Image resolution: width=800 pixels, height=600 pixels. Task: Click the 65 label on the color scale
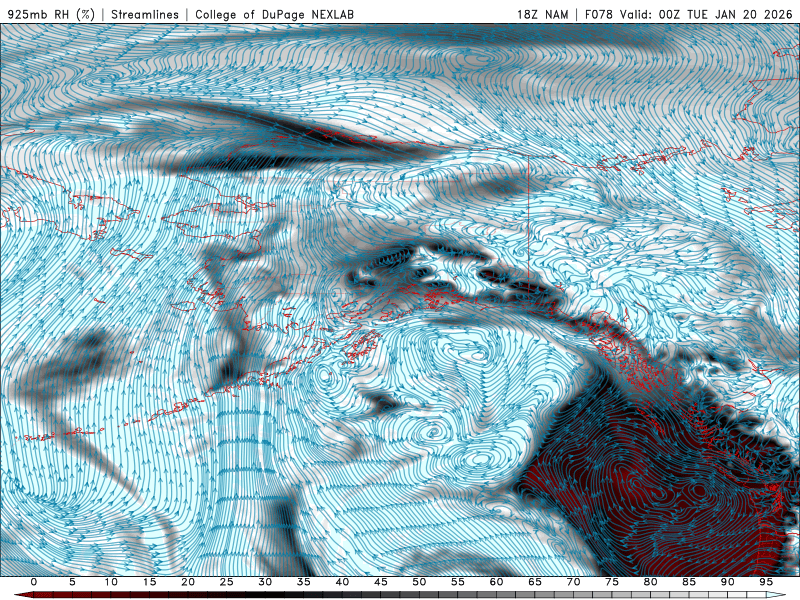coord(535,582)
